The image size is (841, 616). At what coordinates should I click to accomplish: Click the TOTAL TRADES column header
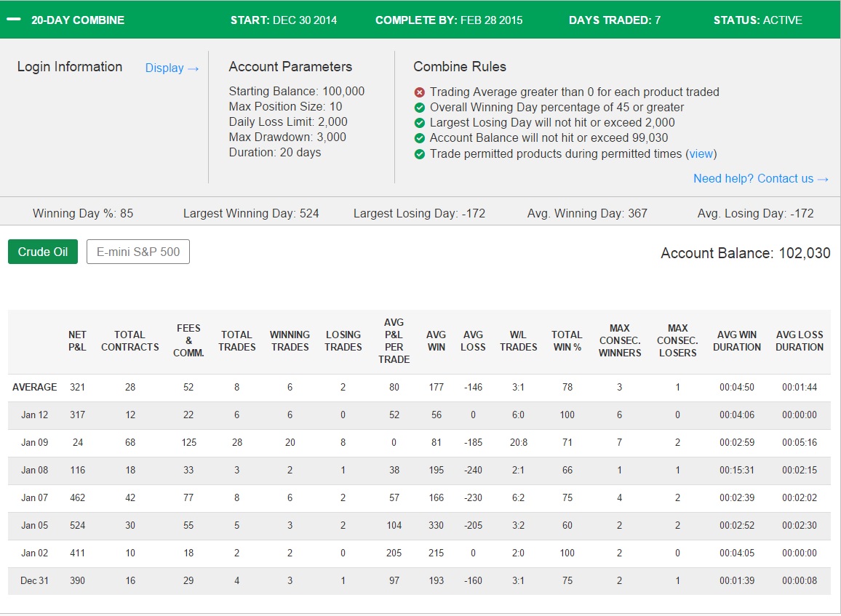[236, 340]
